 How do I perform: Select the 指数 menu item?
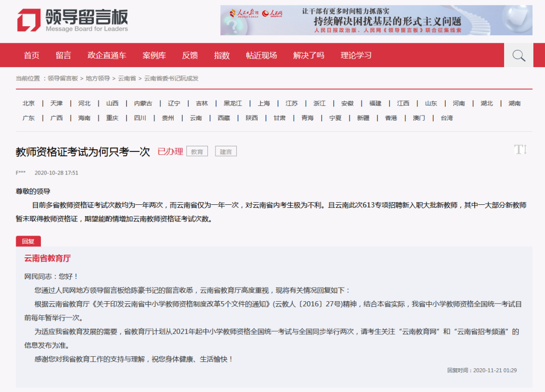(x=222, y=55)
